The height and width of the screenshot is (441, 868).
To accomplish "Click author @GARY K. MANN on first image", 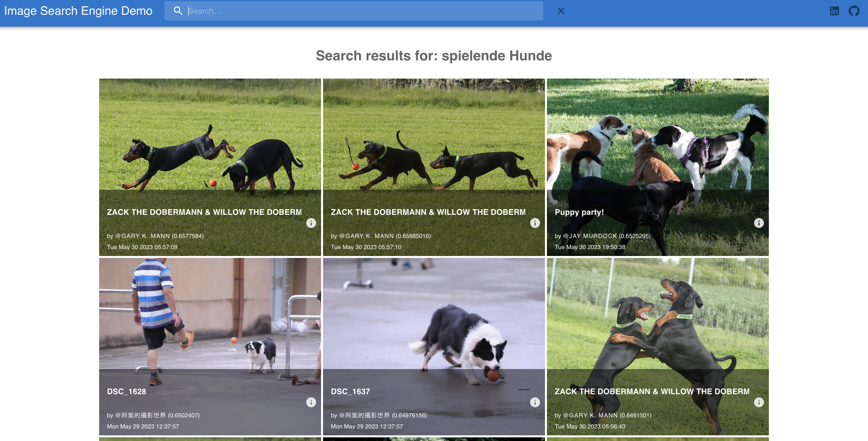I will pyautogui.click(x=142, y=236).
